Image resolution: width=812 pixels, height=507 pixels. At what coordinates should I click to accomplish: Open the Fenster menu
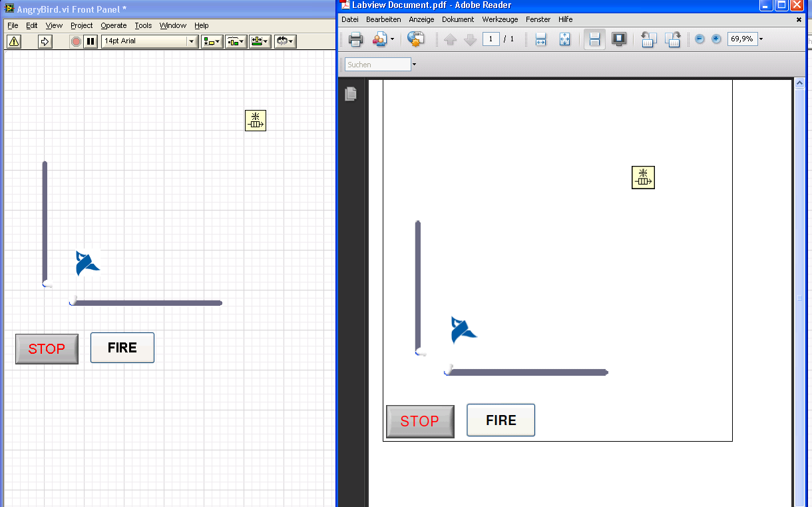538,19
